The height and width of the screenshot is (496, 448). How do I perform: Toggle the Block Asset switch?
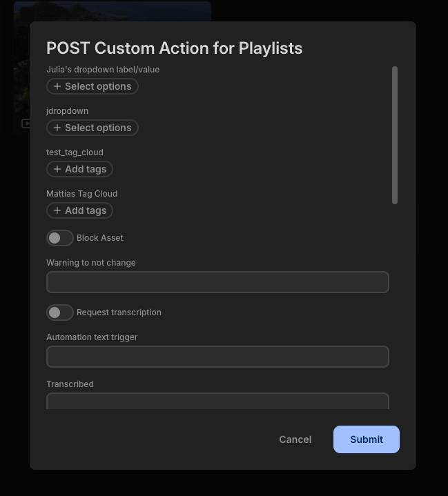pyautogui.click(x=60, y=238)
